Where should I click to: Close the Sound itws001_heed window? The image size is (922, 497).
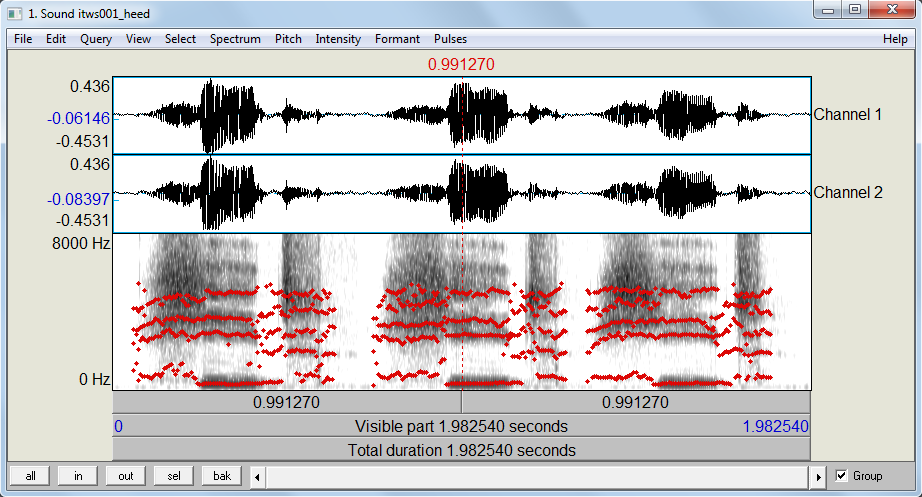tap(892, 10)
